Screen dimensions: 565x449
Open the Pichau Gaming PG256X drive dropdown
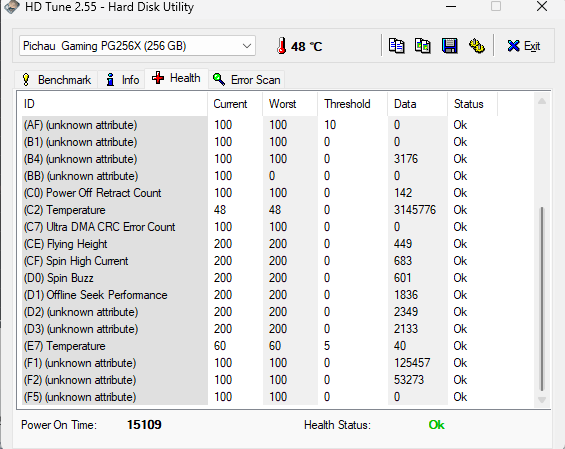tap(137, 46)
